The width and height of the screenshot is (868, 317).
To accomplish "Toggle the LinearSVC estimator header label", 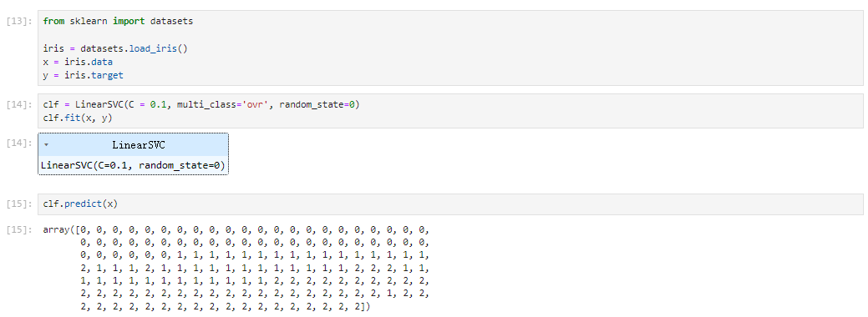I will coord(139,145).
